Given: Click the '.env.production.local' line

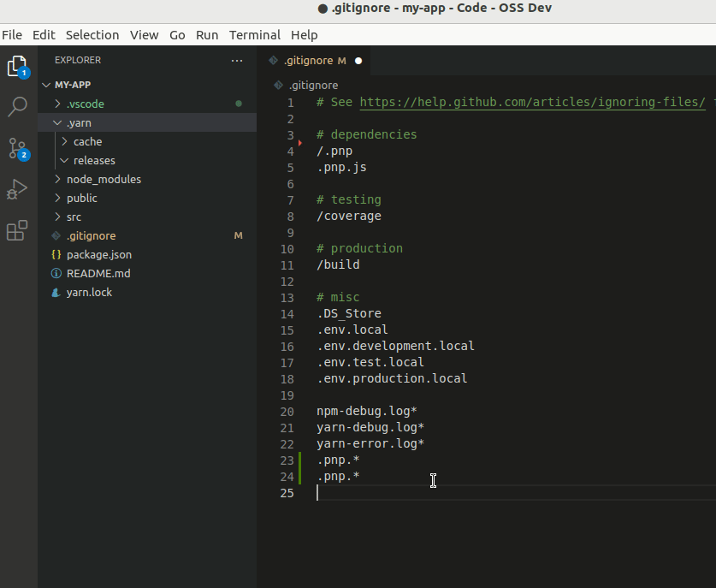Looking at the screenshot, I should coord(392,378).
